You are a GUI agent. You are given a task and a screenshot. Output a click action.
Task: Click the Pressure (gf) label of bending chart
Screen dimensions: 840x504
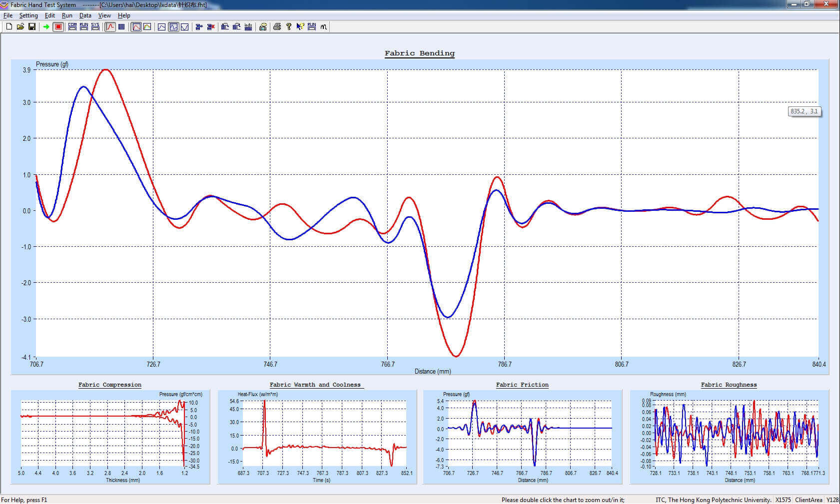[x=52, y=64]
